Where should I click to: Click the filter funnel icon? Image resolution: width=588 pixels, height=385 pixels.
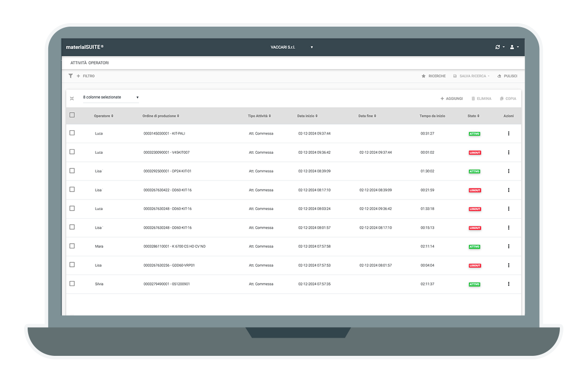click(71, 76)
